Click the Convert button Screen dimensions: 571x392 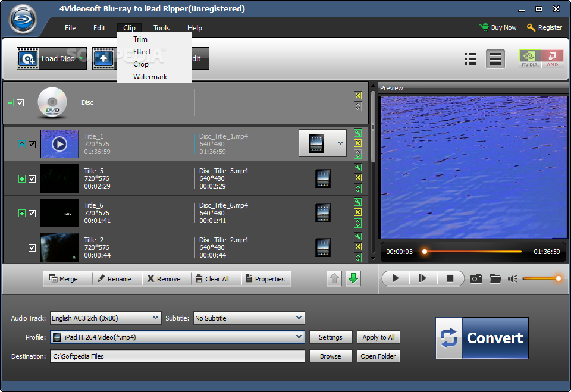pos(482,338)
